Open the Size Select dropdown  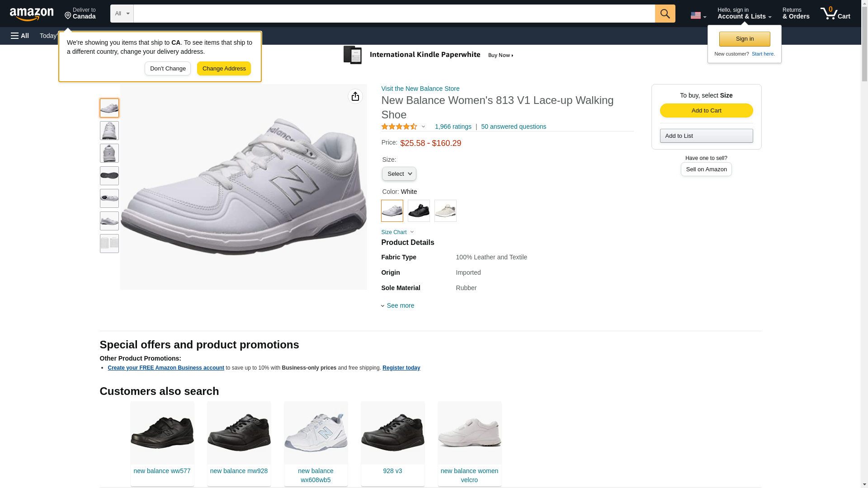coord(399,174)
